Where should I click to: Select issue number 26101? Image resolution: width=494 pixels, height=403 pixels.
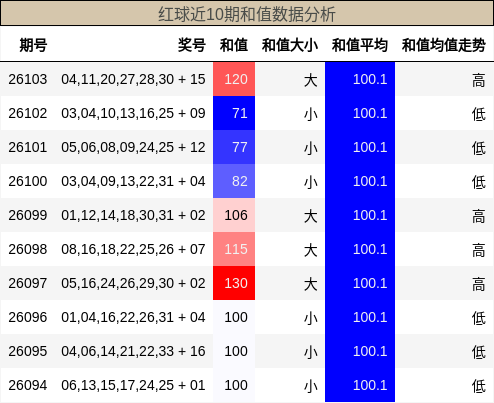click(x=28, y=147)
